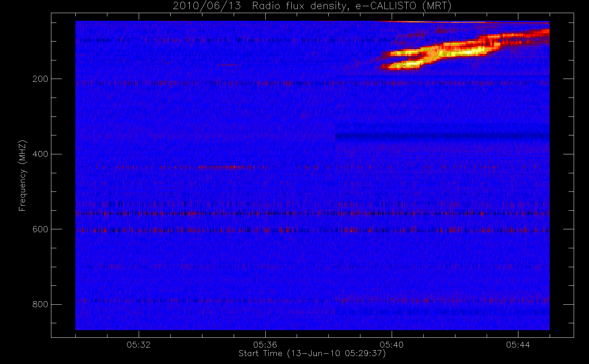The width and height of the screenshot is (589, 364).
Task: Click the 05:44 time tick label
Action: (518, 345)
